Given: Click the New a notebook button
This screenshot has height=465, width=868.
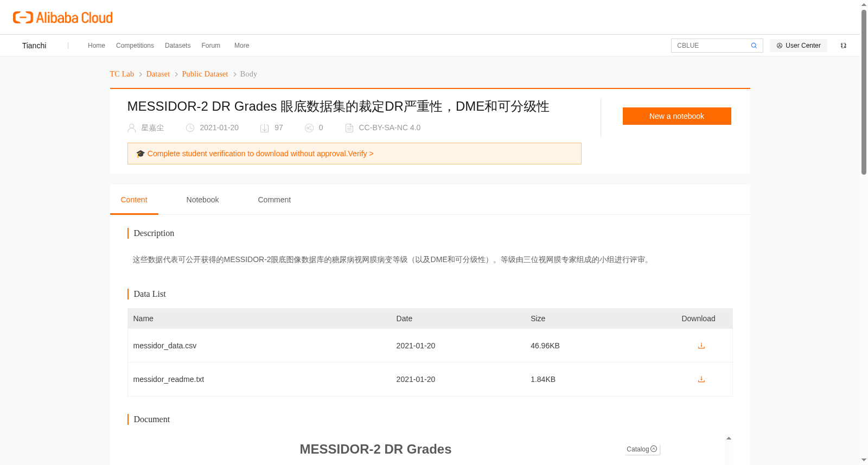Looking at the screenshot, I should (x=676, y=116).
